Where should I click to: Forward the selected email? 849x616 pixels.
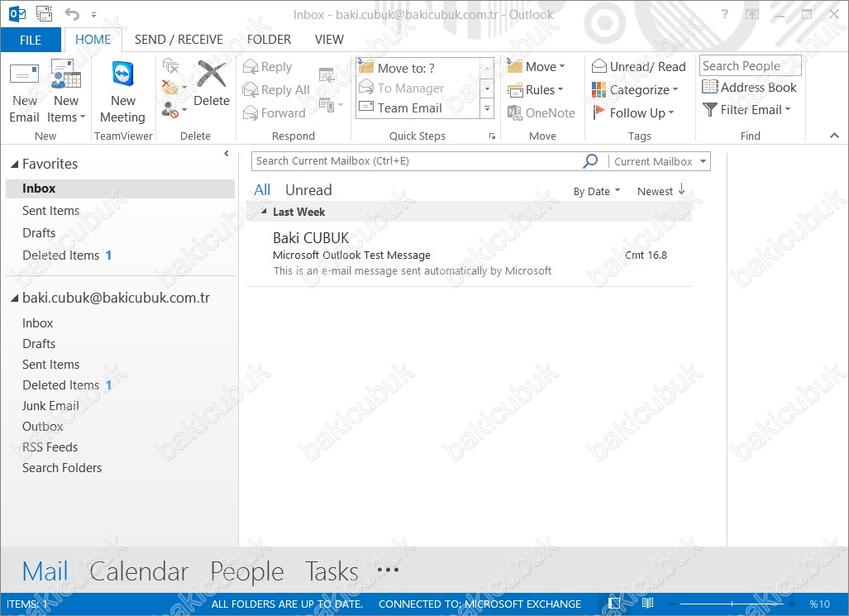pos(274,112)
